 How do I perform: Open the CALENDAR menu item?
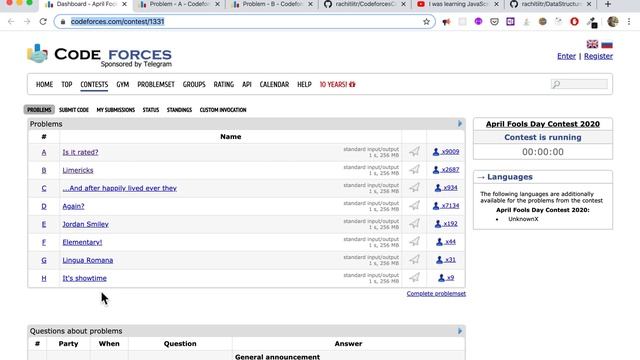pos(274,84)
